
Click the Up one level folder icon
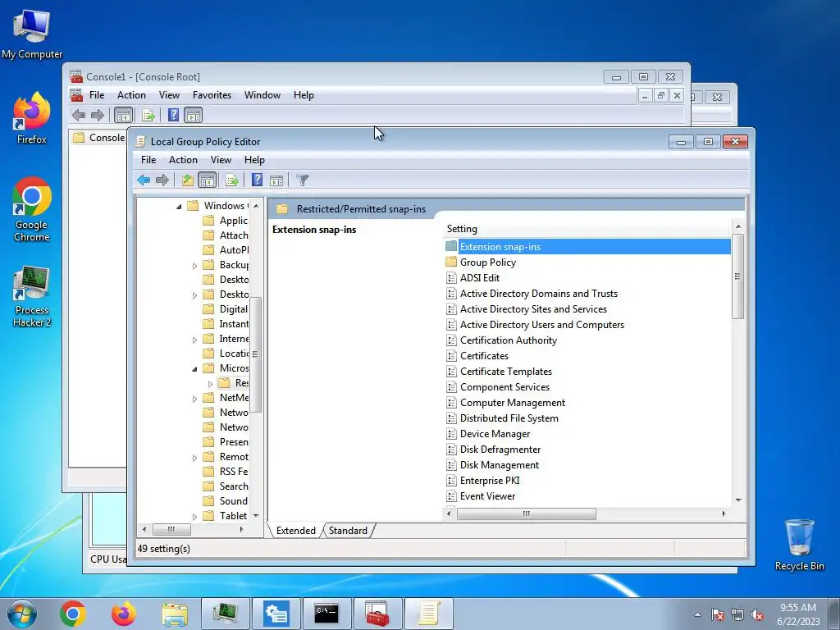pos(188,180)
